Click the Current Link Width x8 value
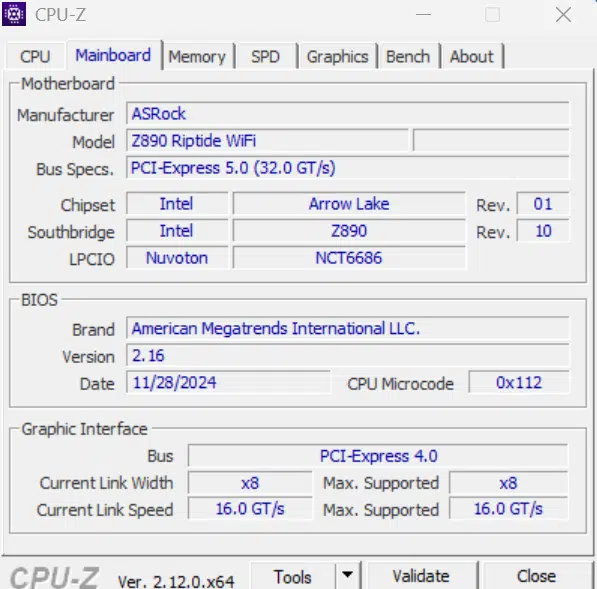597x589 pixels. pyautogui.click(x=250, y=483)
